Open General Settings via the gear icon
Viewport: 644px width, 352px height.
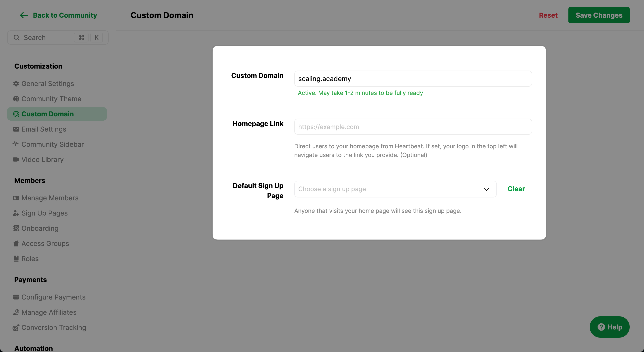pyautogui.click(x=16, y=84)
